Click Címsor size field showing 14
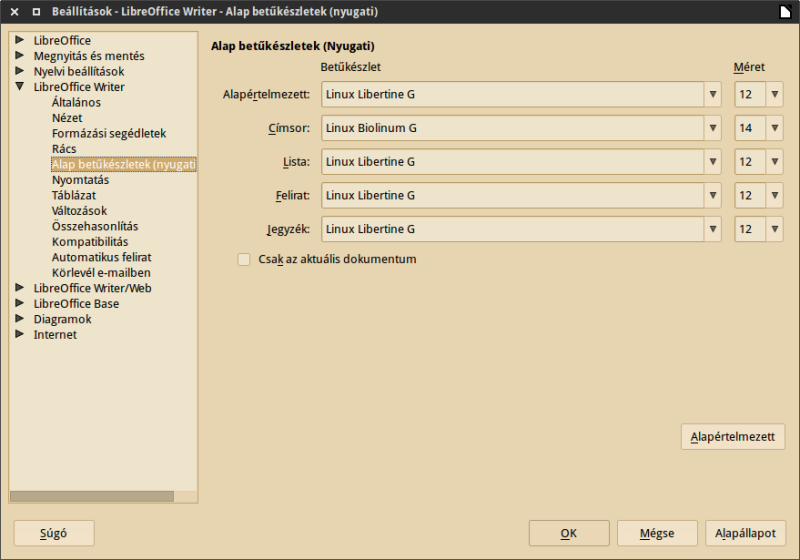Image resolution: width=800 pixels, height=560 pixels. click(750, 128)
